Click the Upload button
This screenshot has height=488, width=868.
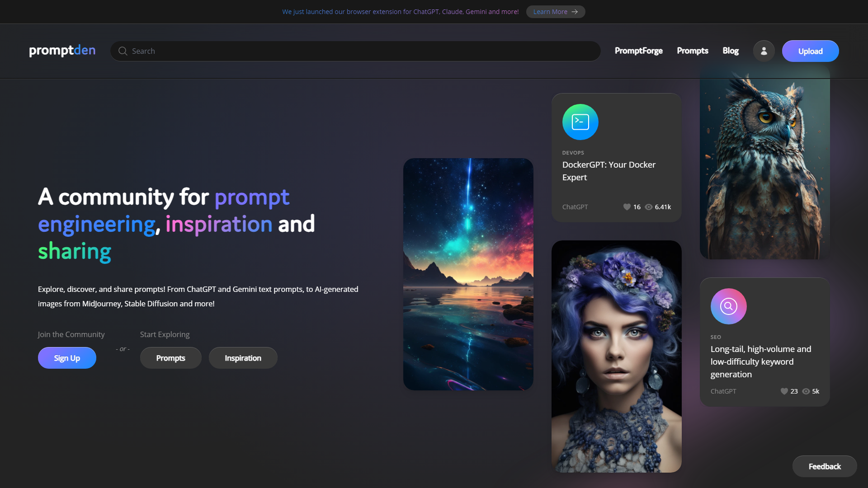(810, 51)
